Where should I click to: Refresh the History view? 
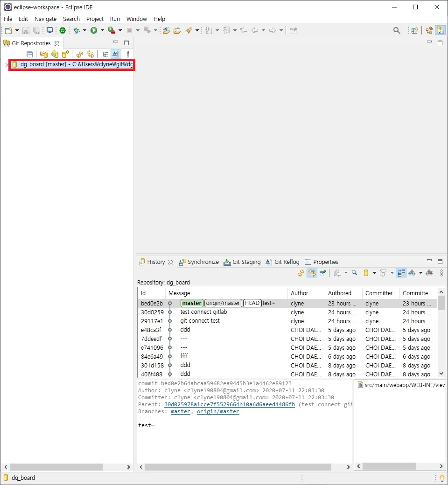(301, 273)
